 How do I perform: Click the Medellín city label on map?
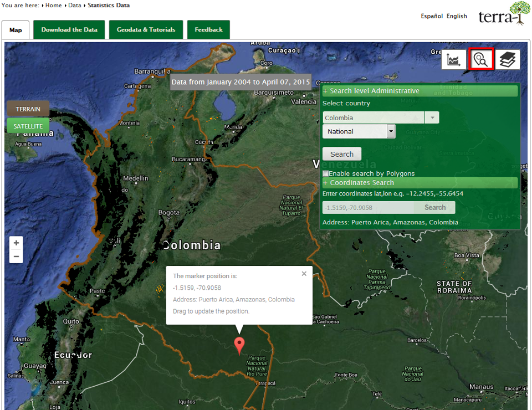135,178
